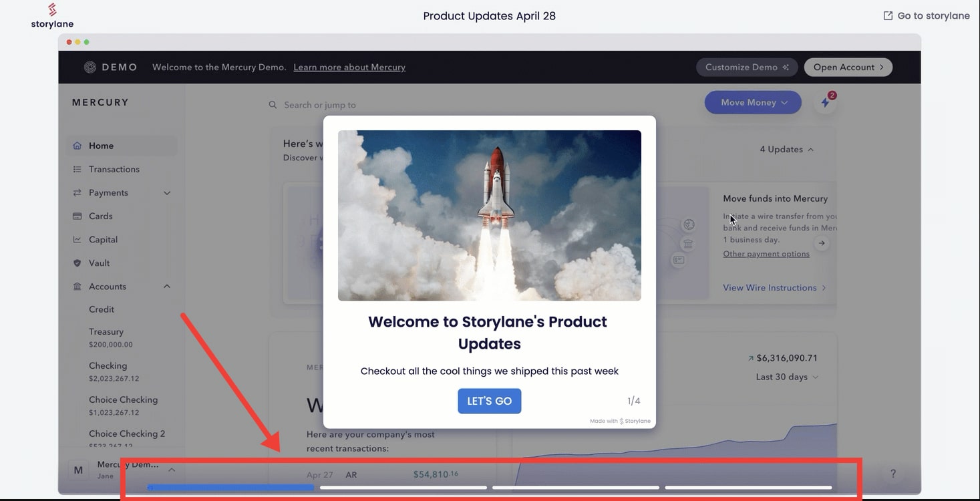The width and height of the screenshot is (980, 501).
Task: Expand the Payments chevron
Action: pos(167,193)
